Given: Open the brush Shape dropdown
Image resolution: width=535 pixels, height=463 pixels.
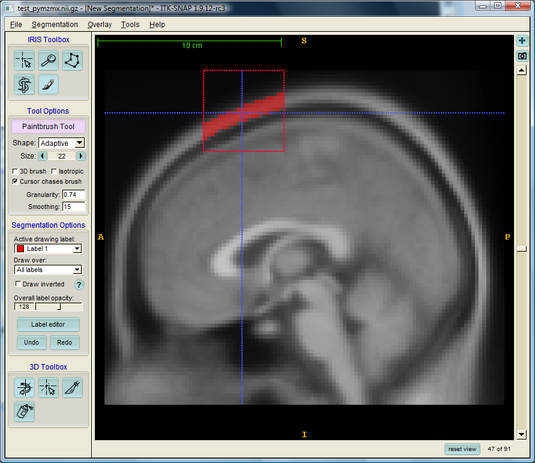Looking at the screenshot, I should [61, 143].
